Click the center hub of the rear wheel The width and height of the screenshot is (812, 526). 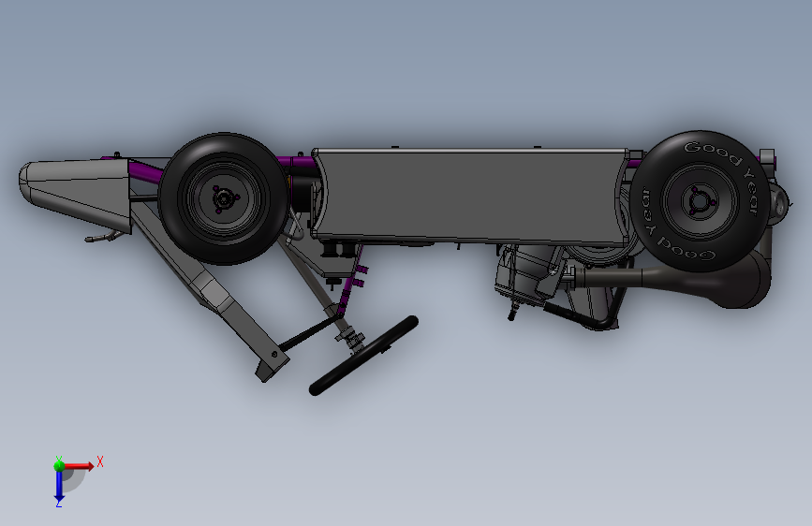click(x=700, y=201)
